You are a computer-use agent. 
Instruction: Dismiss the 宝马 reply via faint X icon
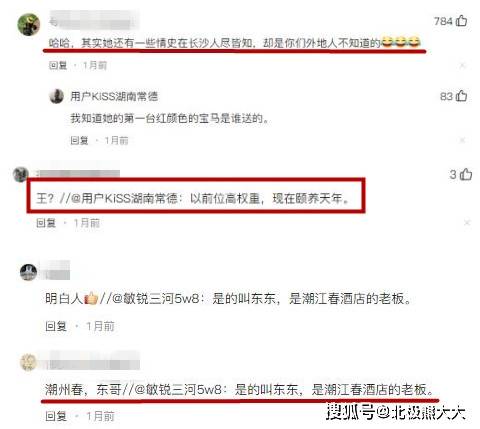(x=462, y=140)
